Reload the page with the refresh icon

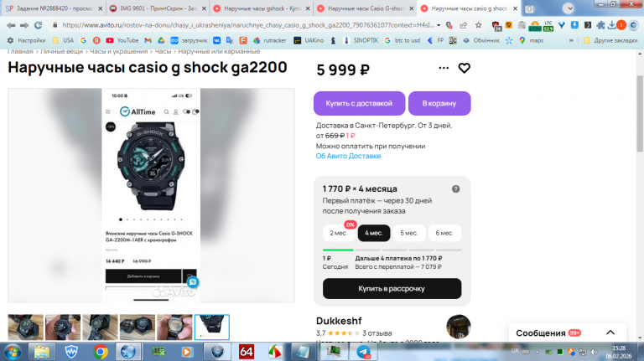[x=39, y=25]
